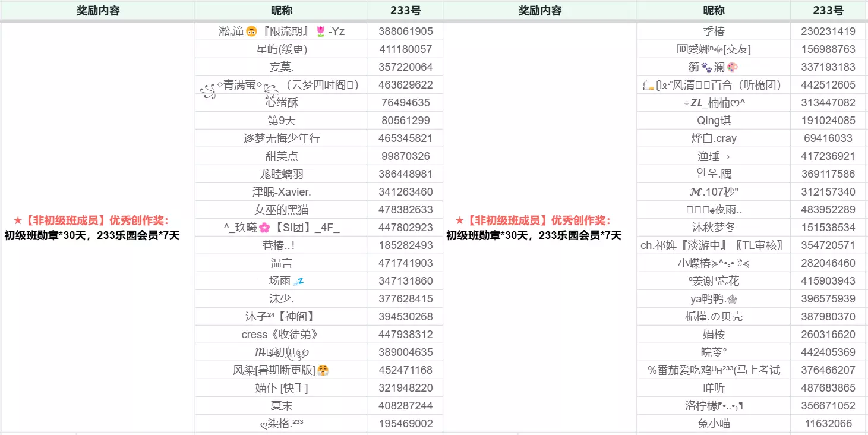Select the nickname "皖苓°"
Image resolution: width=868 pixels, height=435 pixels.
coord(714,352)
